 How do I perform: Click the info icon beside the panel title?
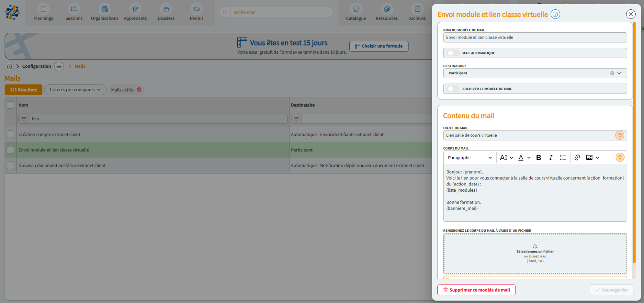555,14
